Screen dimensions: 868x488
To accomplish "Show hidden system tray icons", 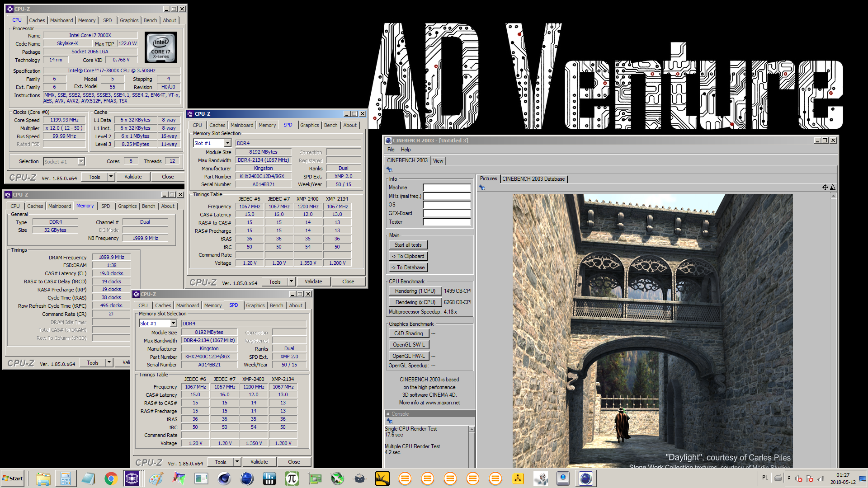I will tap(789, 478).
